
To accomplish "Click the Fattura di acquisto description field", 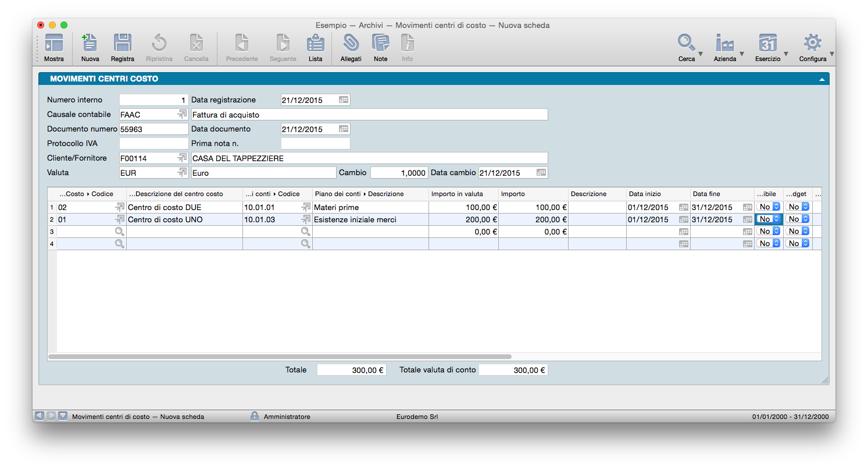I will coord(370,115).
